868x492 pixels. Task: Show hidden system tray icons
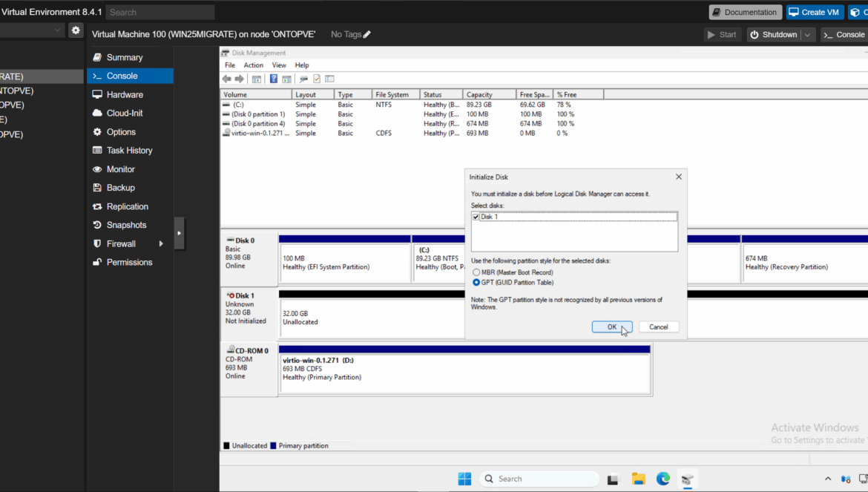pyautogui.click(x=828, y=479)
